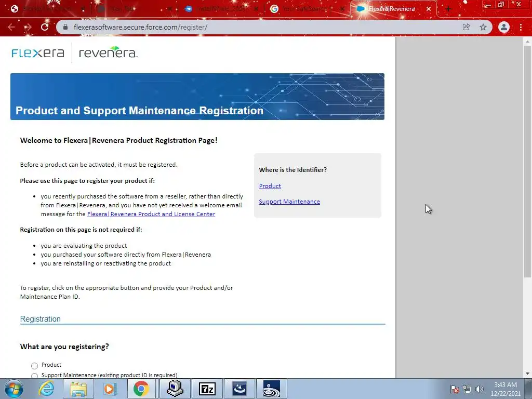Click the browser forward arrow
This screenshot has height=399, width=532.
(x=28, y=27)
